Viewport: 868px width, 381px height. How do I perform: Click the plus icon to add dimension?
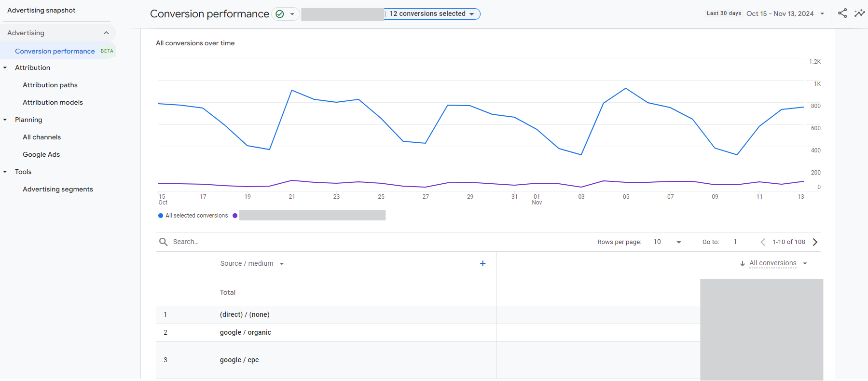[x=482, y=263]
